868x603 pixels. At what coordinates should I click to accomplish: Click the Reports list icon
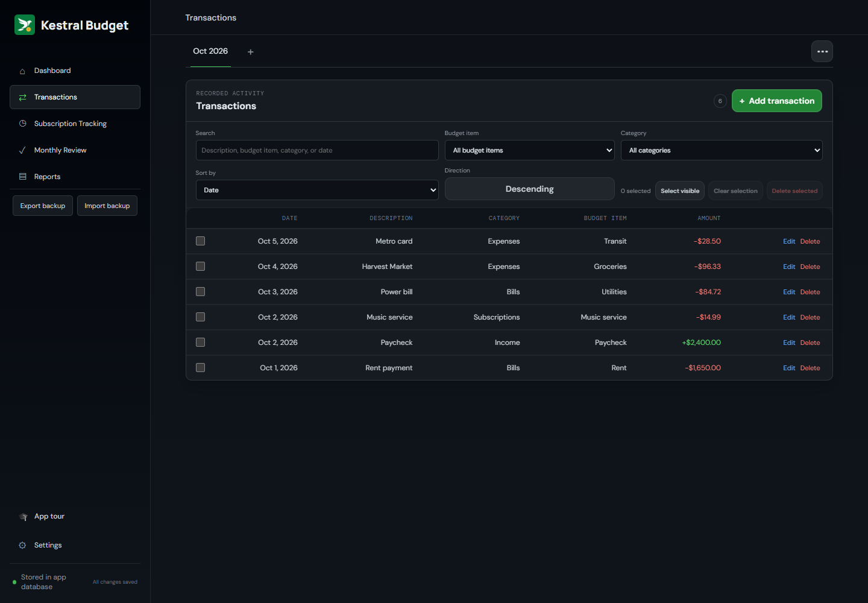(22, 177)
